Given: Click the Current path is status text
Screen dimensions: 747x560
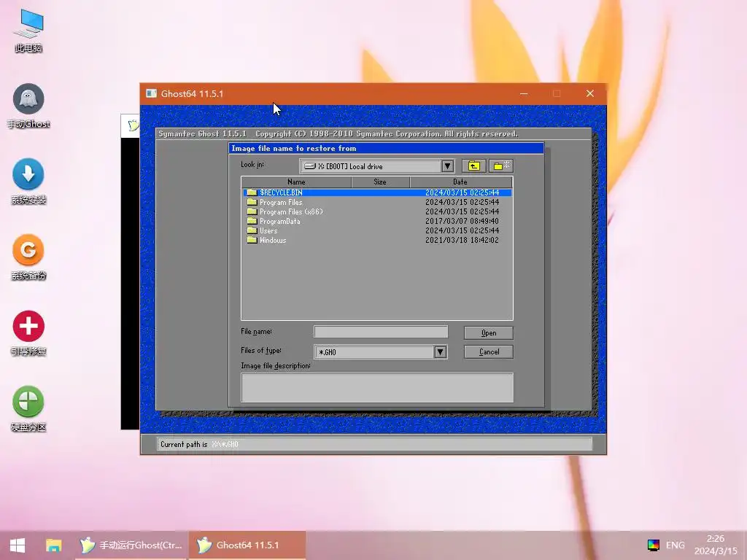Looking at the screenshot, I should 184,444.
